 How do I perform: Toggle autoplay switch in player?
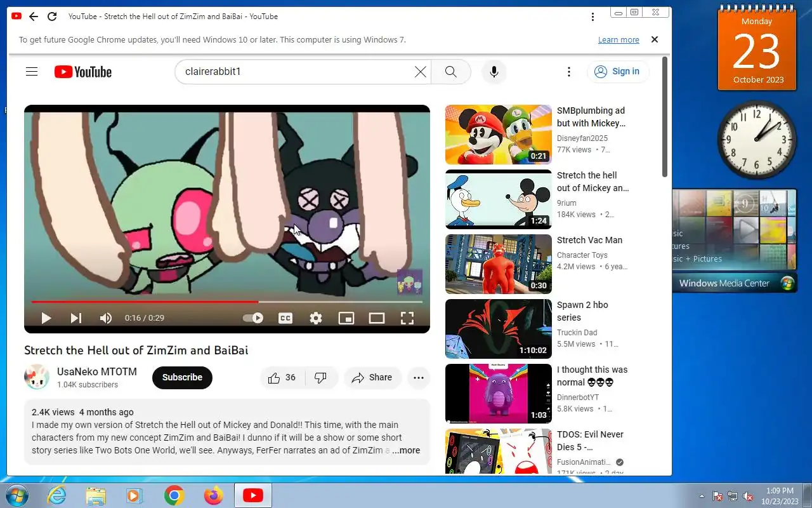253,318
